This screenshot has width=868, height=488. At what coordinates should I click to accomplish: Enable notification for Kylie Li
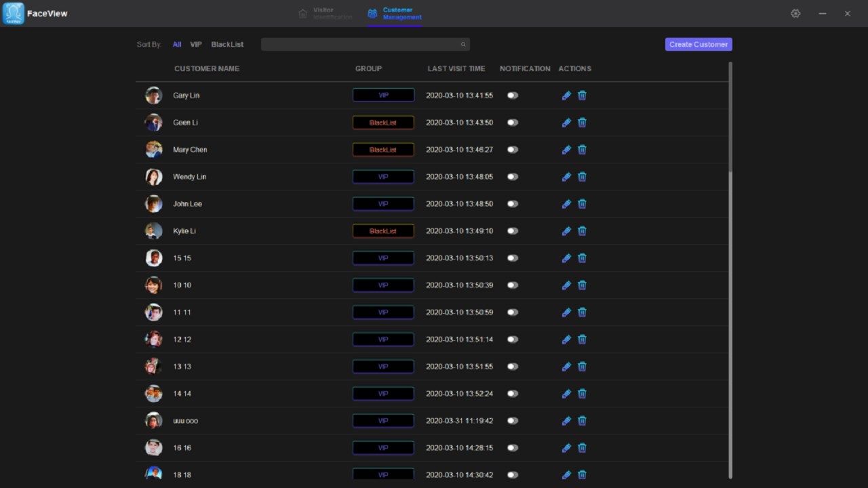(513, 231)
